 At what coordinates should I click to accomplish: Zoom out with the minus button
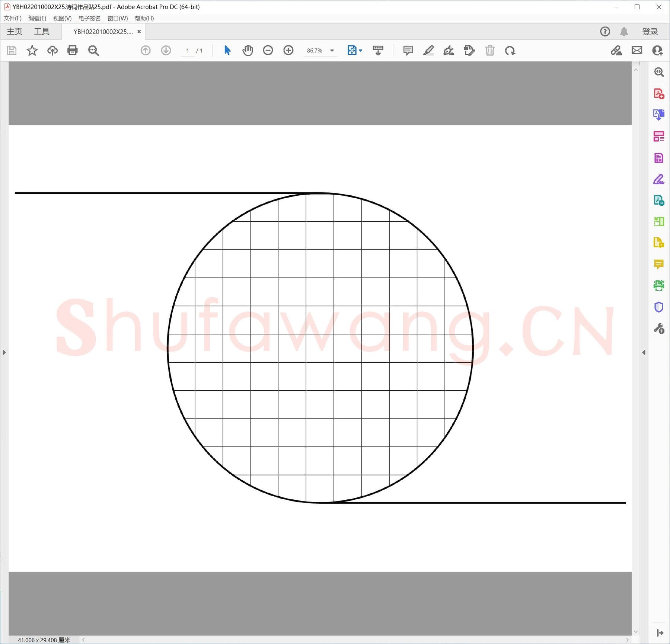point(268,51)
